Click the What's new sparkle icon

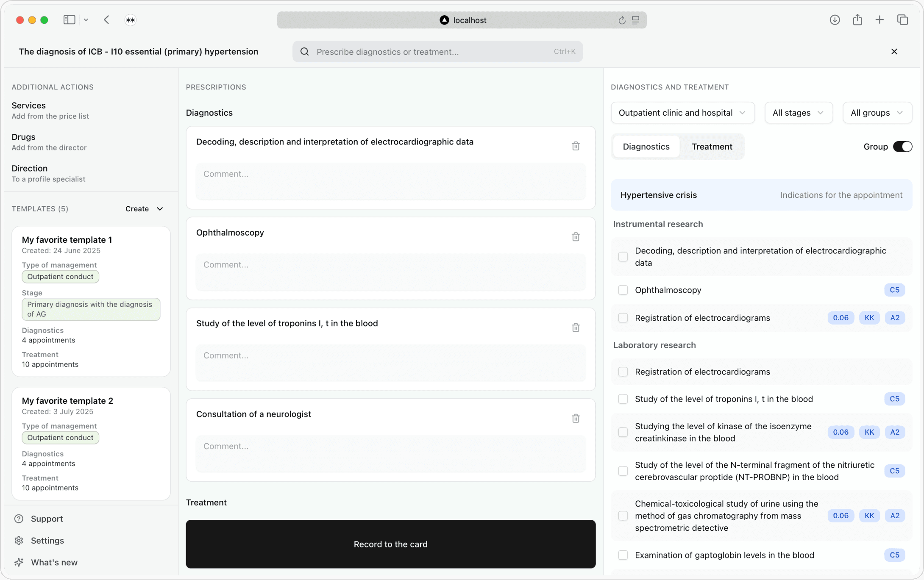click(x=19, y=562)
